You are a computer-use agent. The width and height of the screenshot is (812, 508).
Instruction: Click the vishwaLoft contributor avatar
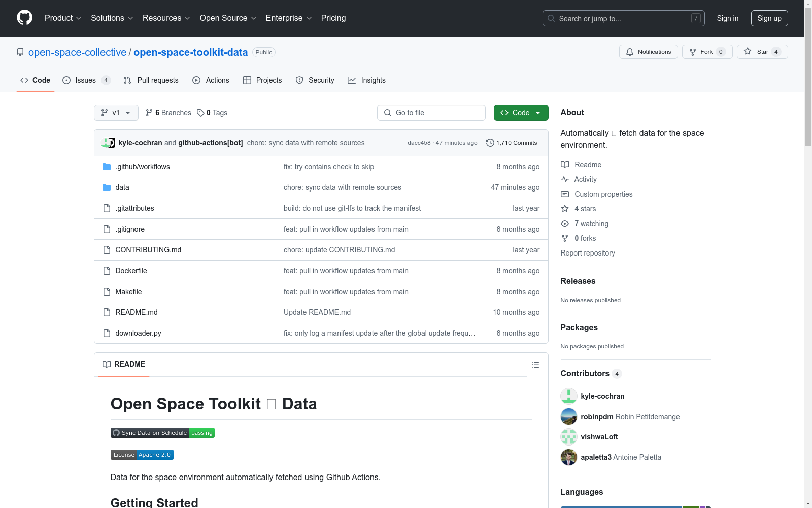point(569,437)
